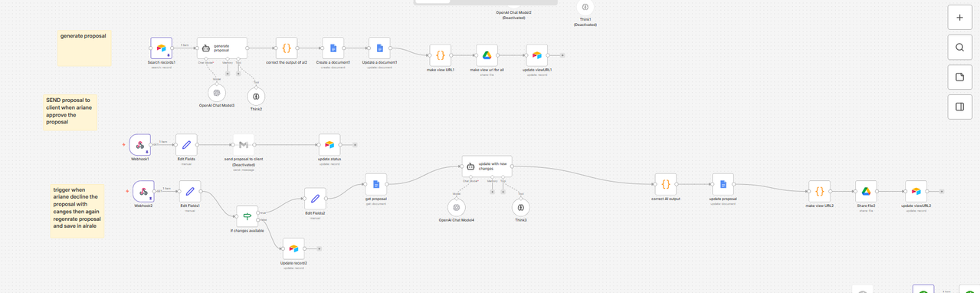Screen dimensions: 980x293
Task: Select the SEND proposal to client sticky note
Action: pyautogui.click(x=70, y=112)
